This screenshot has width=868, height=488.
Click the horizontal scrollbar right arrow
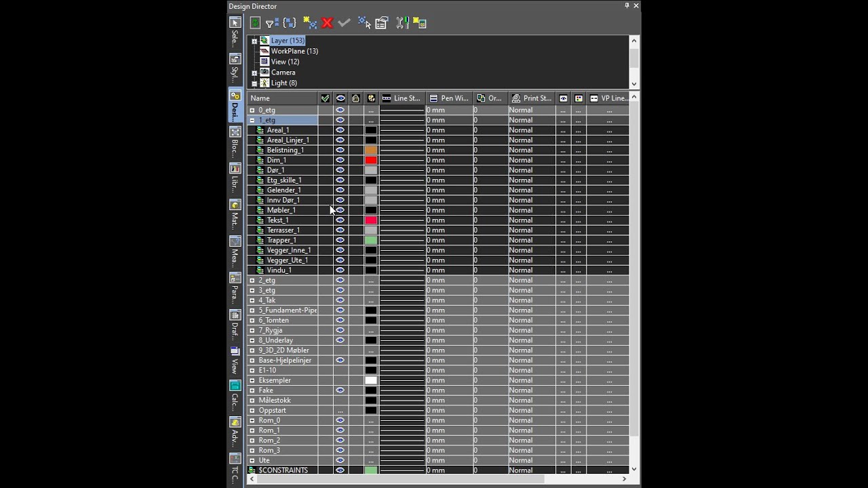tap(625, 479)
